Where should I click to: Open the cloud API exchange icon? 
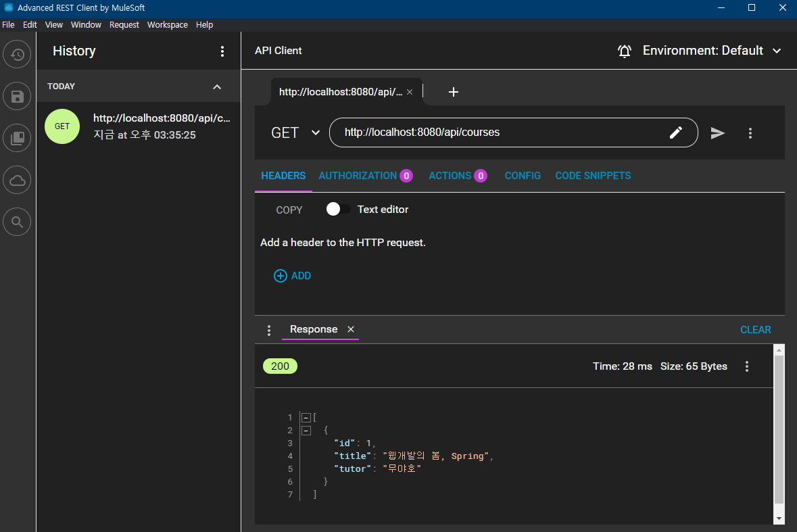click(18, 180)
